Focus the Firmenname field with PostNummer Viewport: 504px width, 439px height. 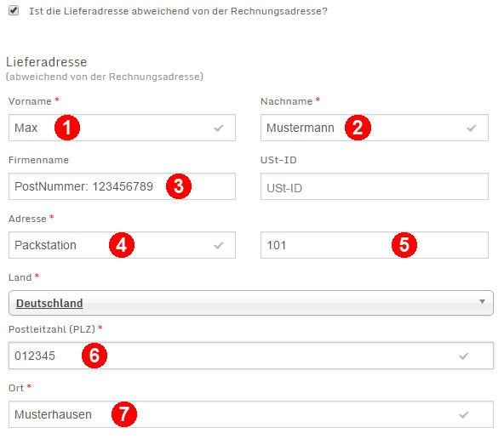coord(122,186)
